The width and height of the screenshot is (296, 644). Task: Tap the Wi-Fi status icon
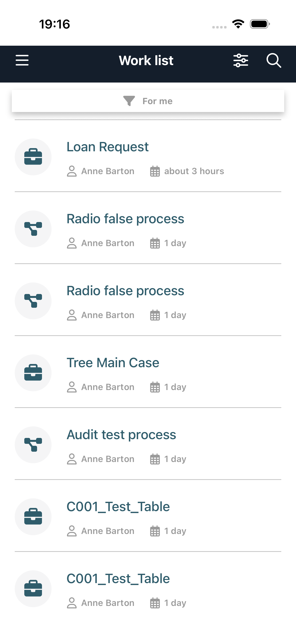(238, 24)
